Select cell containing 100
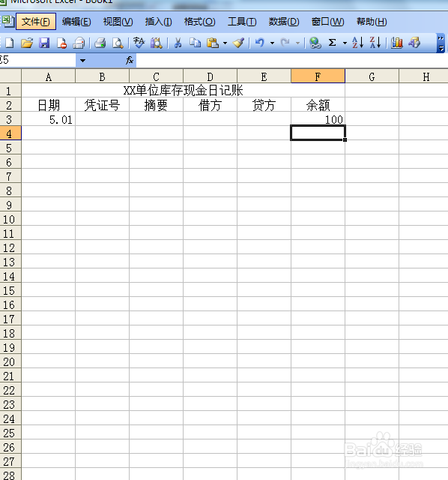This screenshot has height=480, width=448. coord(318,118)
